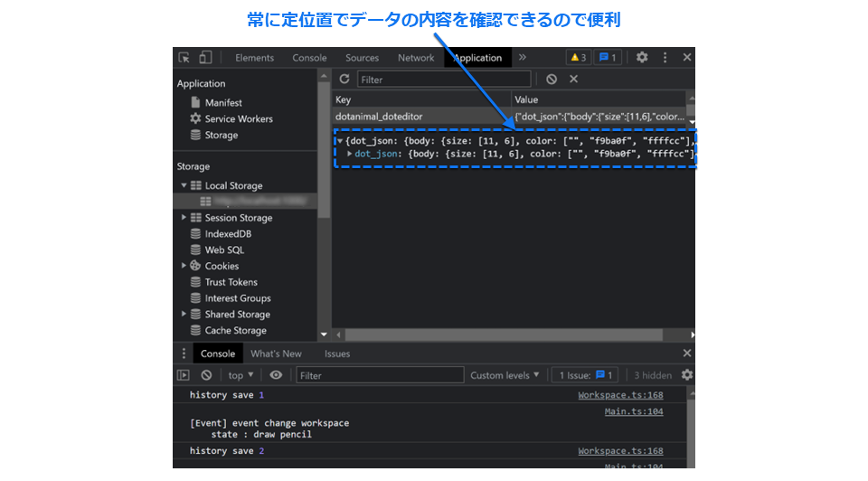Click the live expression eye icon

[x=276, y=375]
